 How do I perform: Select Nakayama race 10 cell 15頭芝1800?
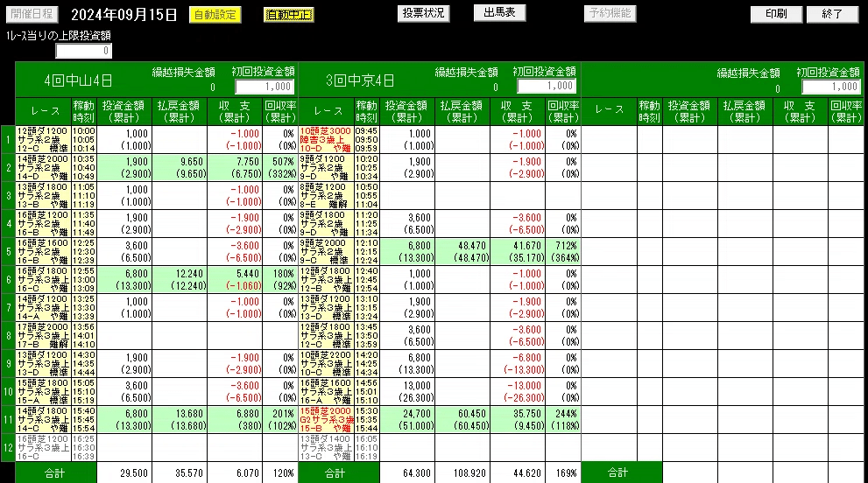43,392
